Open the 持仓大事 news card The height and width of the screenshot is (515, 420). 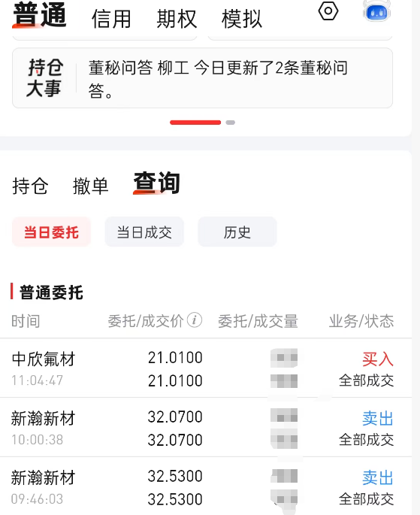[202, 78]
